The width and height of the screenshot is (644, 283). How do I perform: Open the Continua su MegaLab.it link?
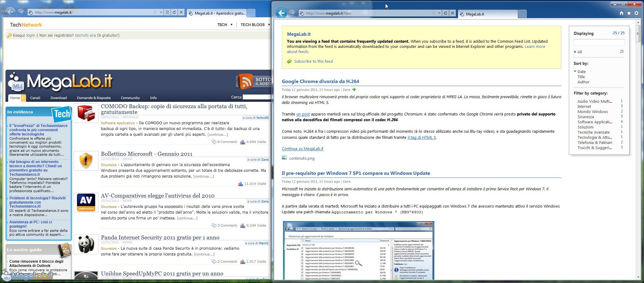coord(302,149)
